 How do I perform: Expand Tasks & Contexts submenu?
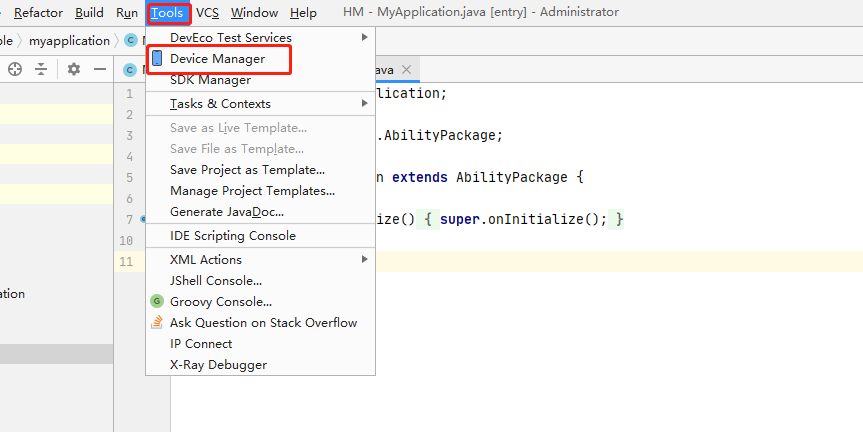tap(260, 103)
